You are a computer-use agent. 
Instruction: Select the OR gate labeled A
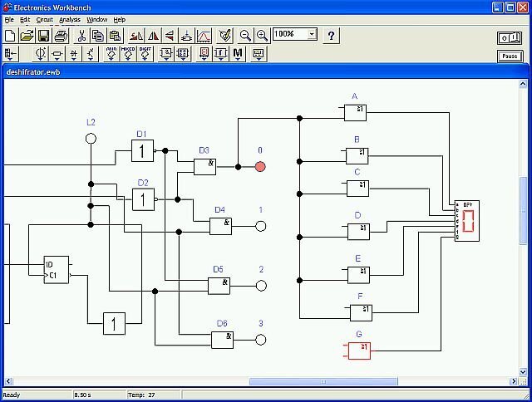(355, 112)
